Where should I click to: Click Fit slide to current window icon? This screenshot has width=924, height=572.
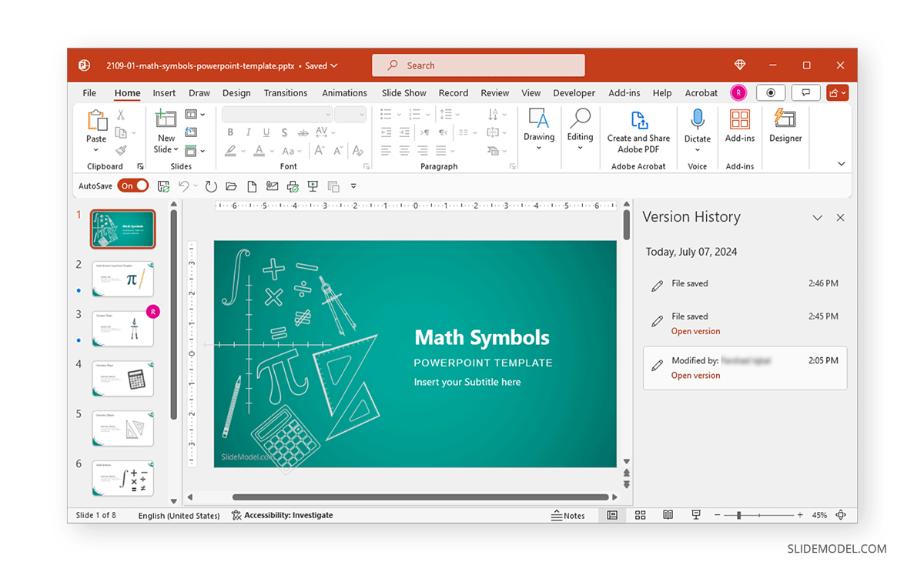(x=841, y=515)
